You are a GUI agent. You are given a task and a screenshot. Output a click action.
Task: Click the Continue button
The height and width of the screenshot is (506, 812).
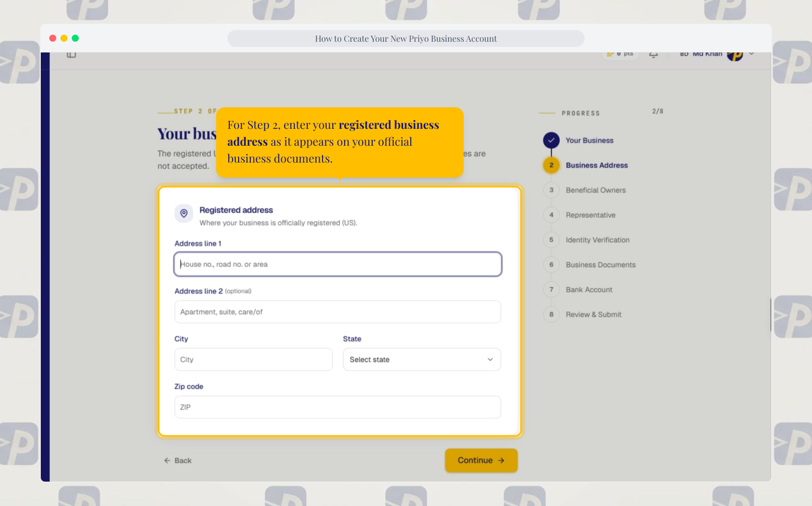point(481,461)
